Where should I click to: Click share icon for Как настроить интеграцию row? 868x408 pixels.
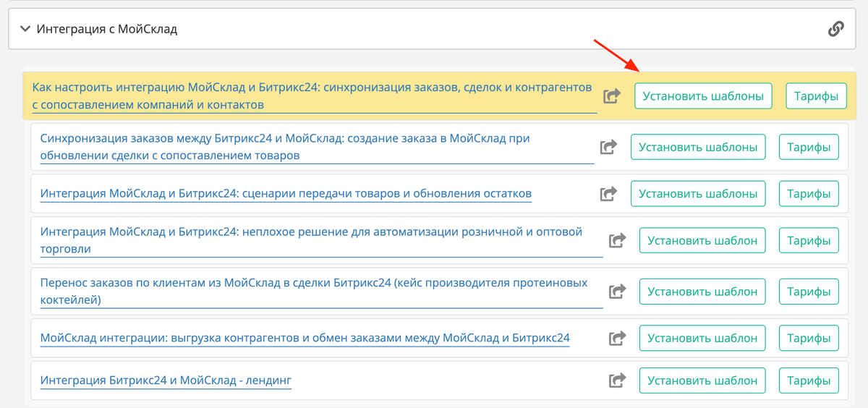coord(612,96)
